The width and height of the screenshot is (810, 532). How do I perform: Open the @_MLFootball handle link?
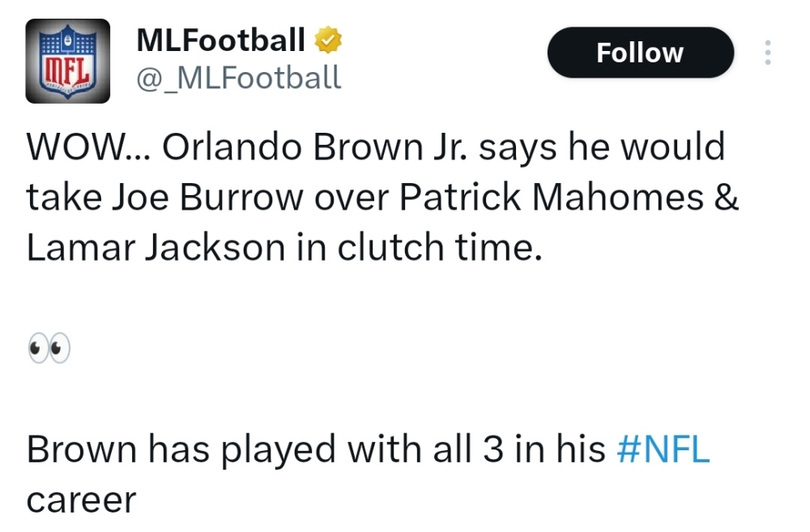point(239,78)
